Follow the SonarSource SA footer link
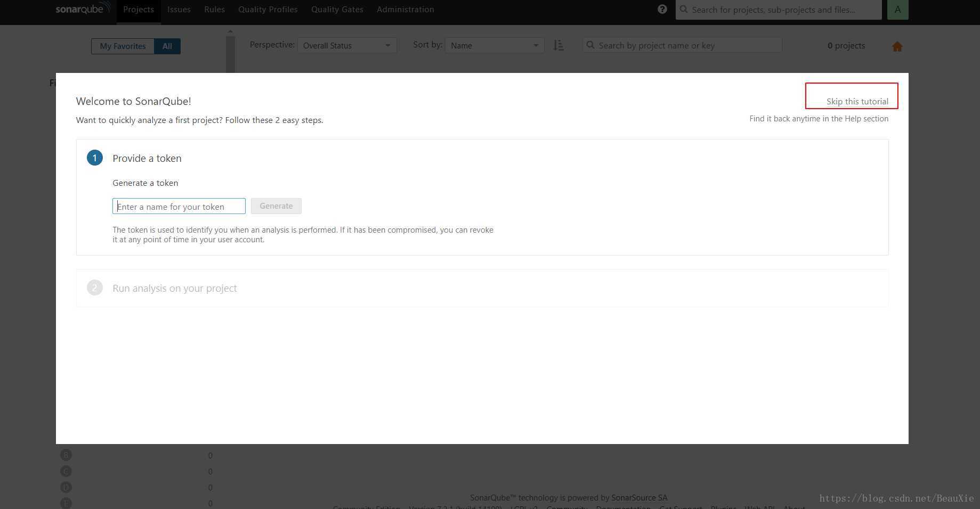The width and height of the screenshot is (980, 509). pos(639,497)
